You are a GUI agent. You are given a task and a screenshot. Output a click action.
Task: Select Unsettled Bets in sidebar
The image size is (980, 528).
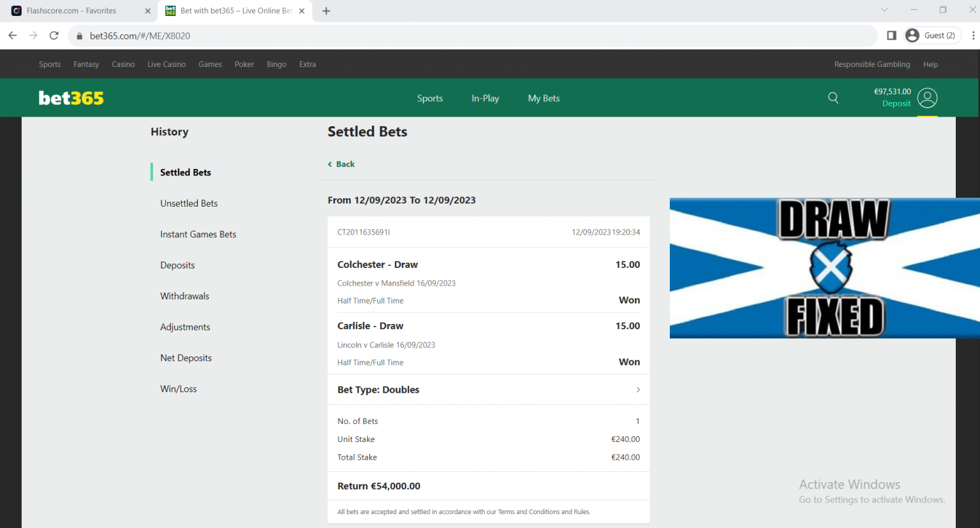click(189, 203)
